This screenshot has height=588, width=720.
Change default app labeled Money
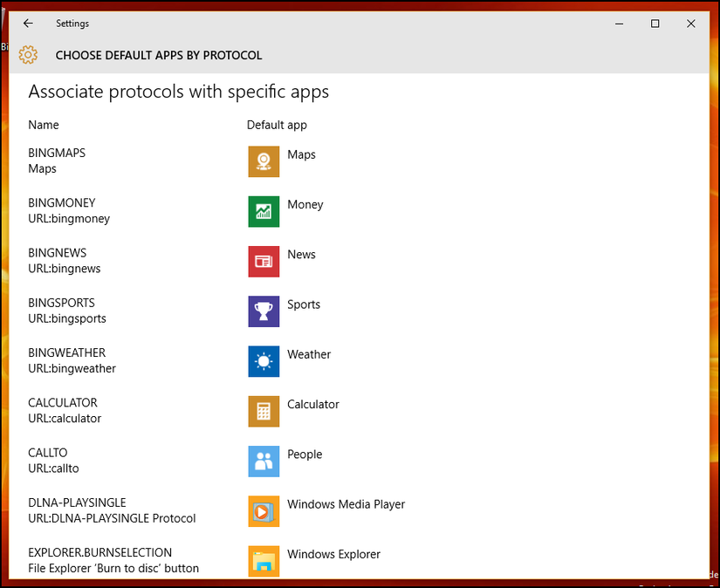(x=305, y=204)
